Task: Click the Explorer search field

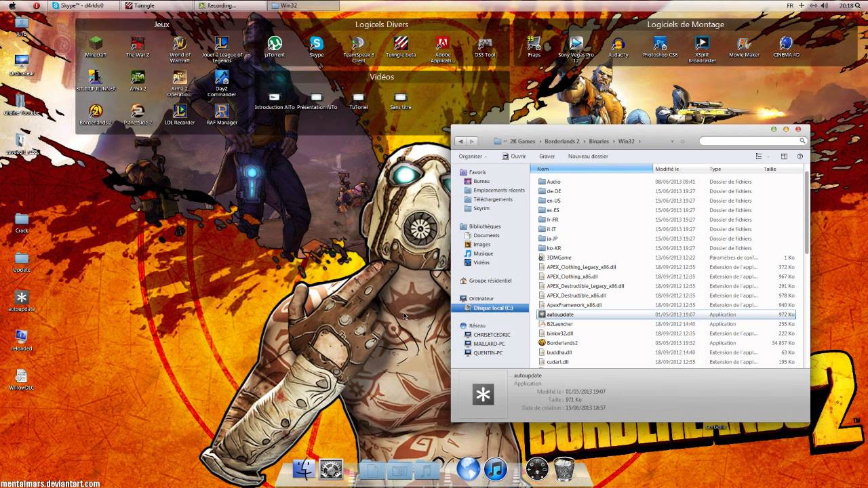Action: coord(753,141)
